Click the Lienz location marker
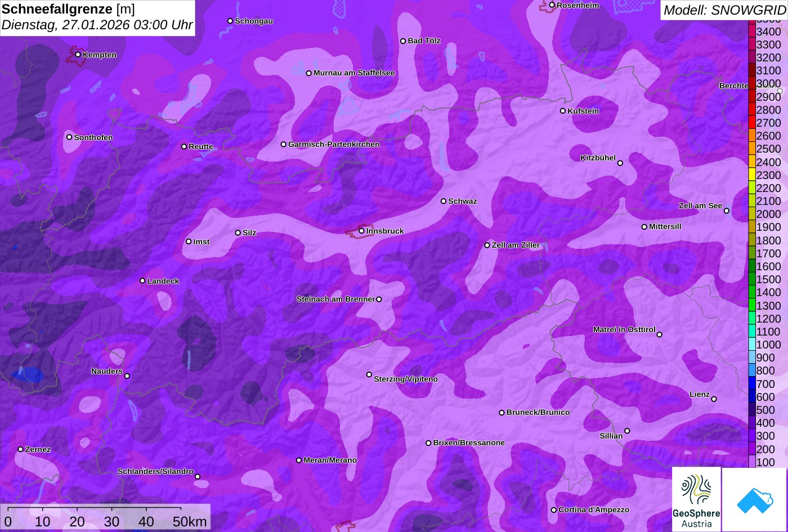Viewport: 788px width, 532px height. pos(714,399)
